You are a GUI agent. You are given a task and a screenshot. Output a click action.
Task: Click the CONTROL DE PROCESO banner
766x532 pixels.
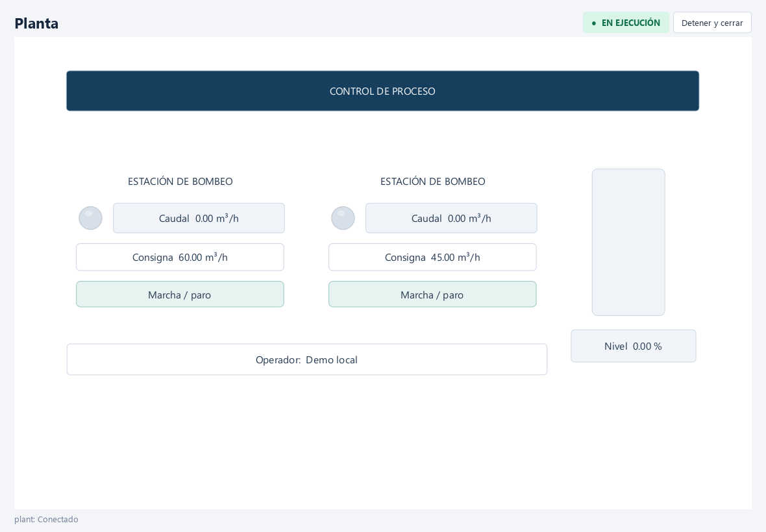[x=382, y=91]
